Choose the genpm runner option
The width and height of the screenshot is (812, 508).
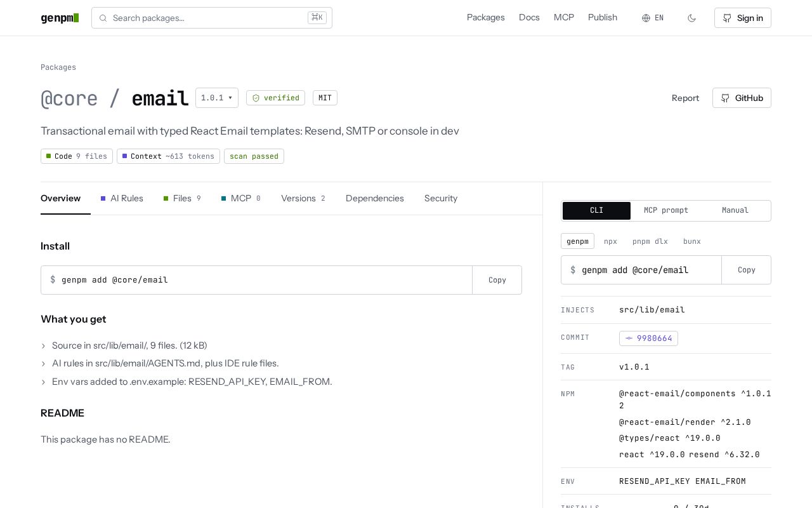coord(577,241)
